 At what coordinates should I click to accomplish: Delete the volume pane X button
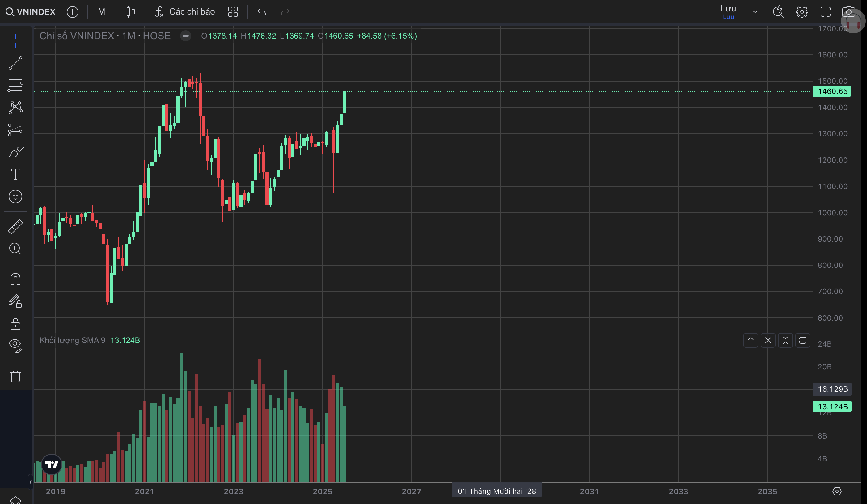pyautogui.click(x=768, y=340)
